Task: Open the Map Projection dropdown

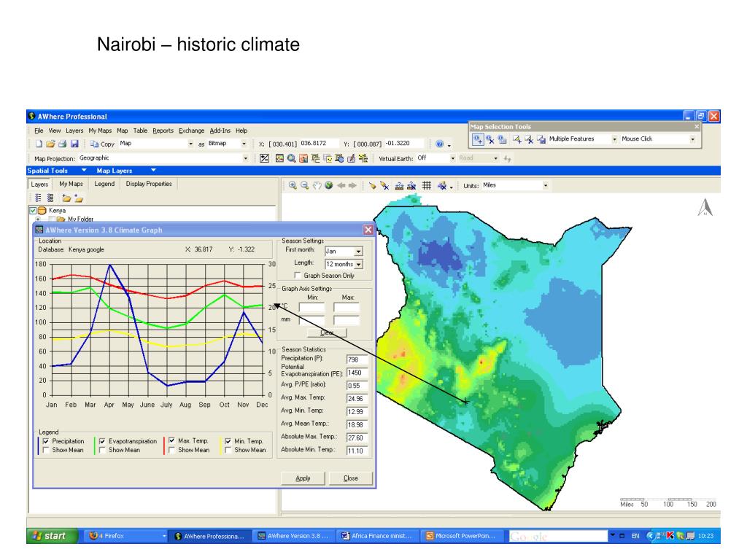Action: click(x=245, y=158)
